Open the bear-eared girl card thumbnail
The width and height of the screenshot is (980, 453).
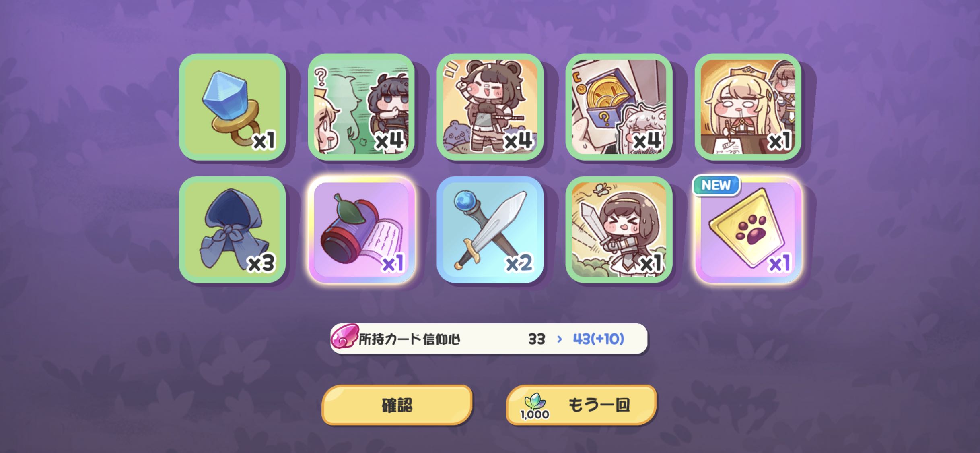point(490,107)
